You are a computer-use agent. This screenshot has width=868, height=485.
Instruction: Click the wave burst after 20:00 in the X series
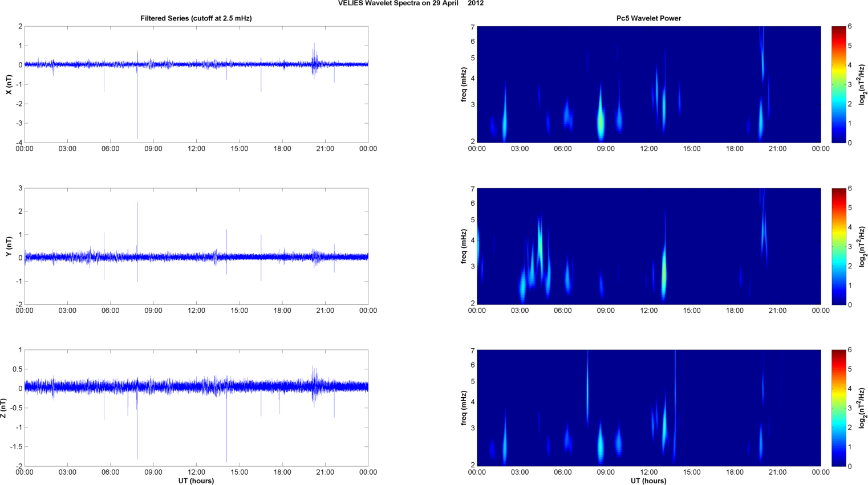[x=314, y=62]
